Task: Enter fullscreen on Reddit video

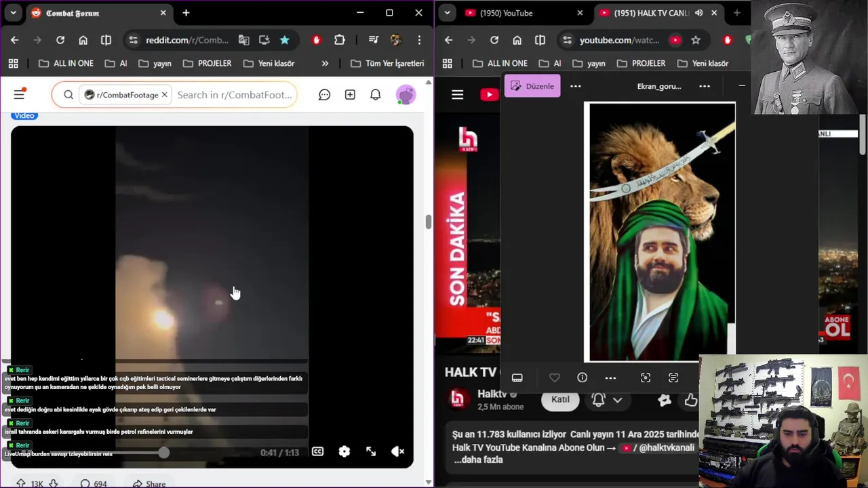Action: coord(371,451)
